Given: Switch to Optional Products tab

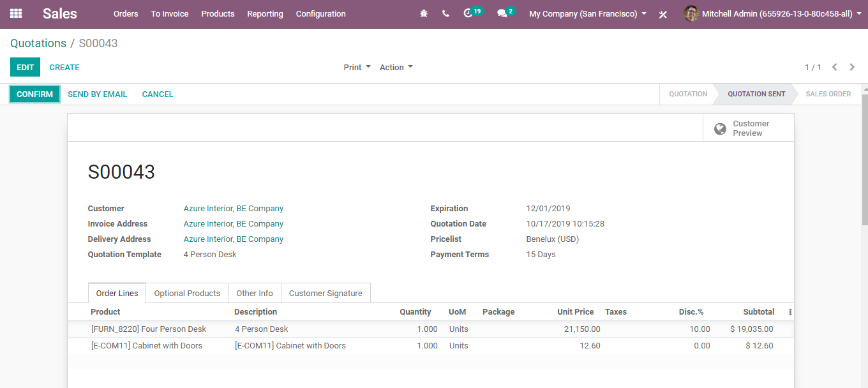Looking at the screenshot, I should 187,293.
